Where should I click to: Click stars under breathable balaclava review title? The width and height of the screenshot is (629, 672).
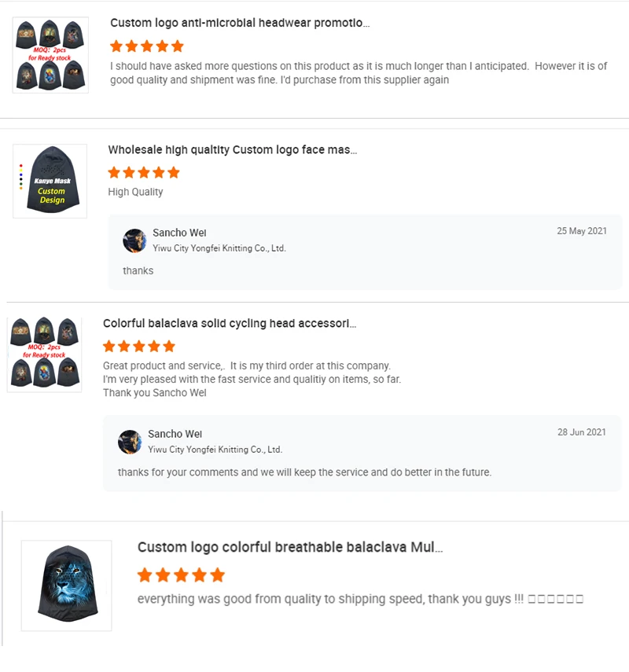coord(181,575)
